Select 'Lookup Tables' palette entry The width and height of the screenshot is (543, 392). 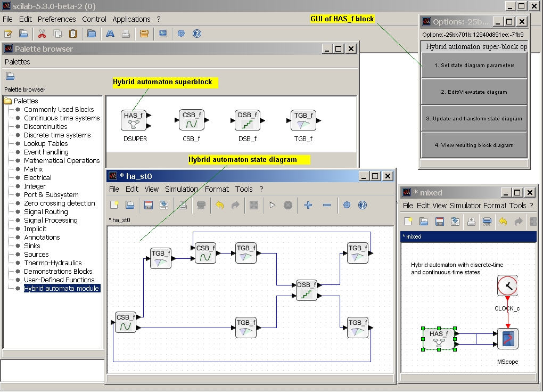point(46,143)
